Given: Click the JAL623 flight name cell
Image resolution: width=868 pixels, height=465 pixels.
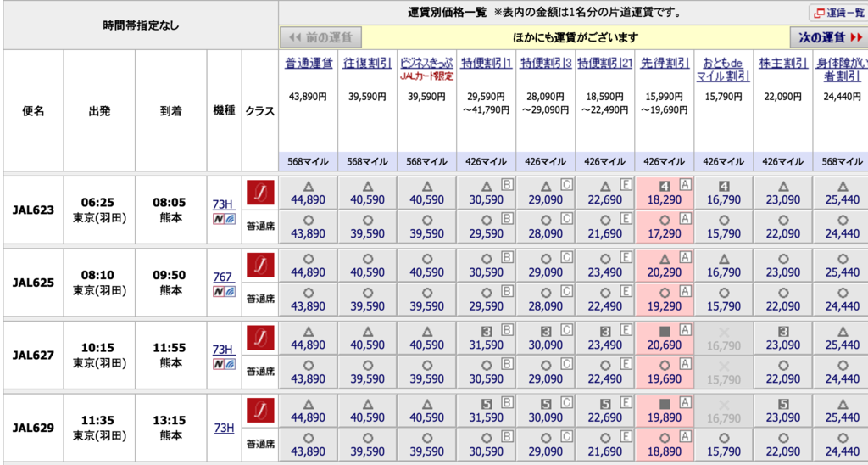Looking at the screenshot, I should [33, 210].
